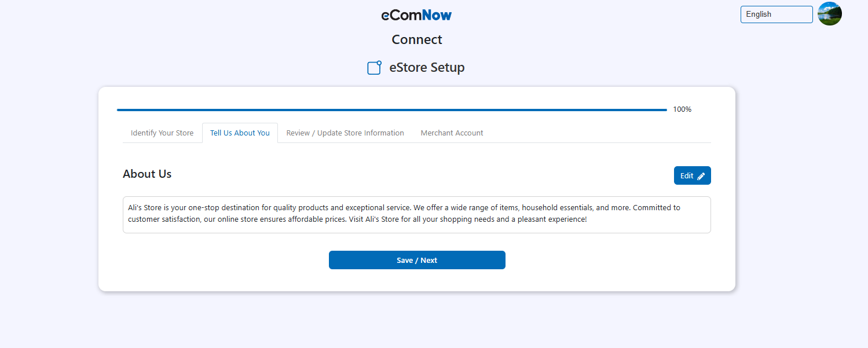Focus the About Us description text box
This screenshot has width=868, height=348.
coord(416,226)
